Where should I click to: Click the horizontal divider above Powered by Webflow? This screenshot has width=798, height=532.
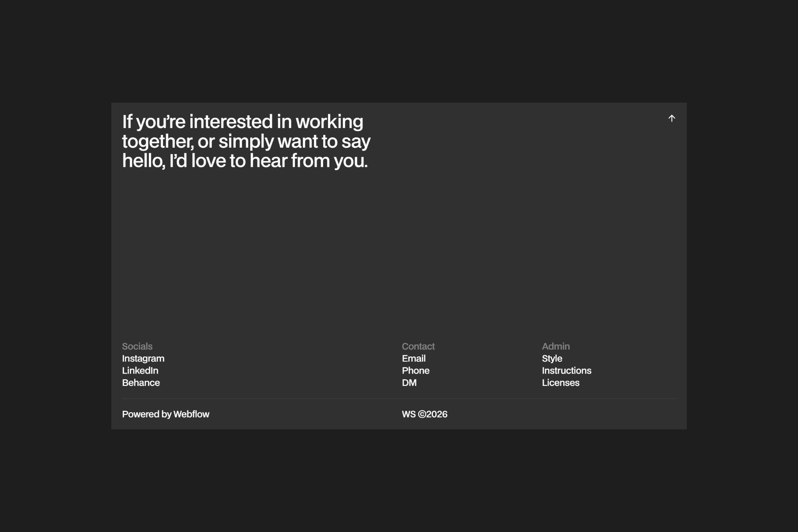tap(399, 399)
